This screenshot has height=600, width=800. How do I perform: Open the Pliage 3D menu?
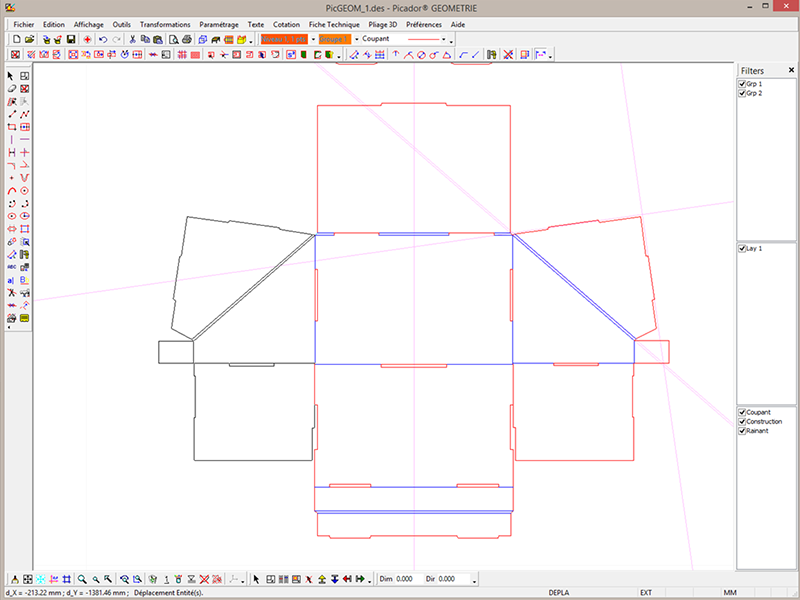(x=377, y=23)
